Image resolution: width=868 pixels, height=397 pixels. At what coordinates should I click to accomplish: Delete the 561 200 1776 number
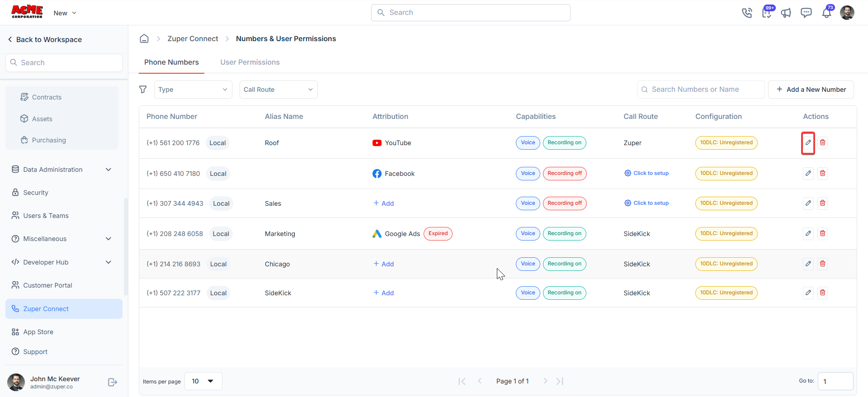[823, 143]
